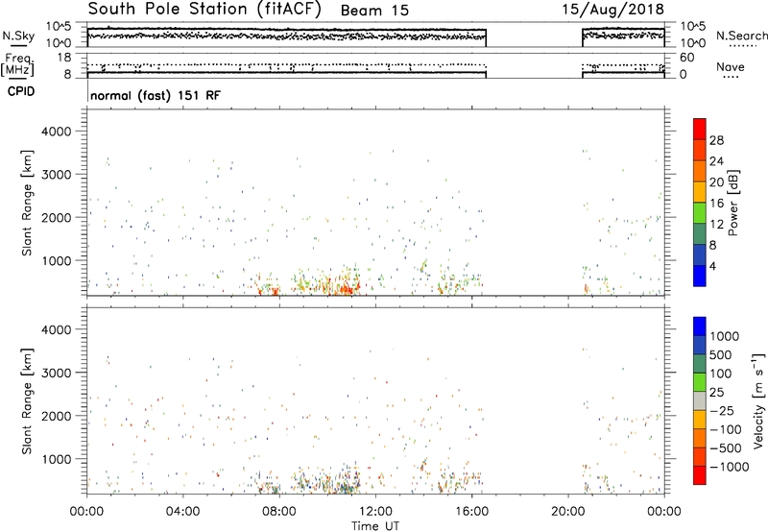Click the 100 label on the Velocity colorbar

[721, 374]
